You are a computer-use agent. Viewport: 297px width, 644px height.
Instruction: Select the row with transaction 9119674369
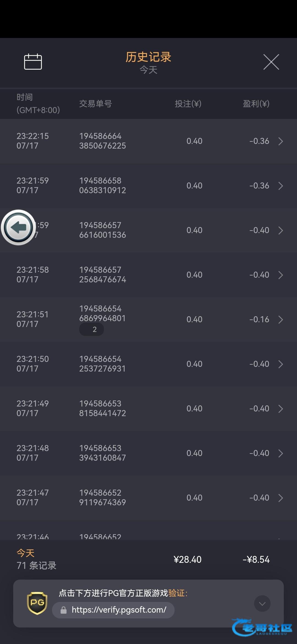148,498
